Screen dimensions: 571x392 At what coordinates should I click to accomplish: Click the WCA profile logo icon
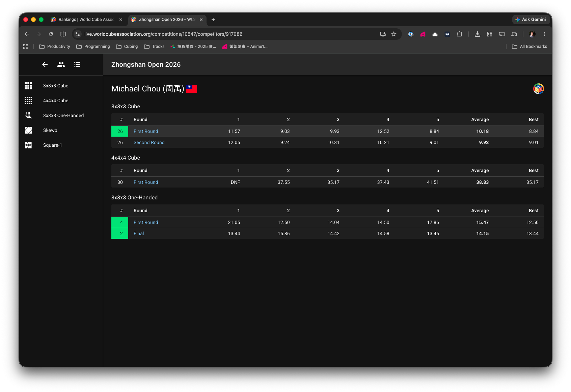pos(538,89)
